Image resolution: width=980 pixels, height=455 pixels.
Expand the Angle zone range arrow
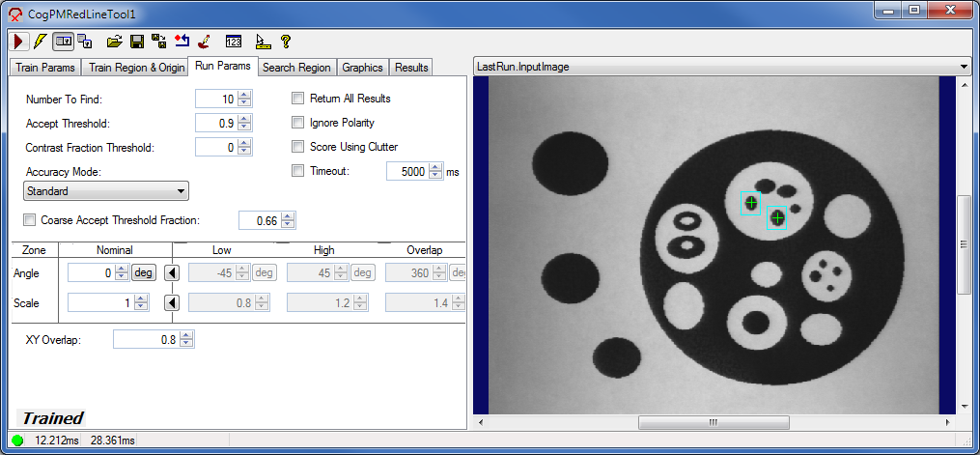[x=172, y=273]
